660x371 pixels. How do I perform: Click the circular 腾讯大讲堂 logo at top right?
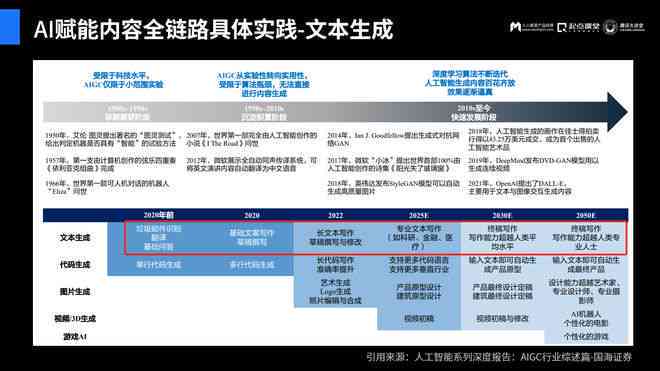click(624, 27)
